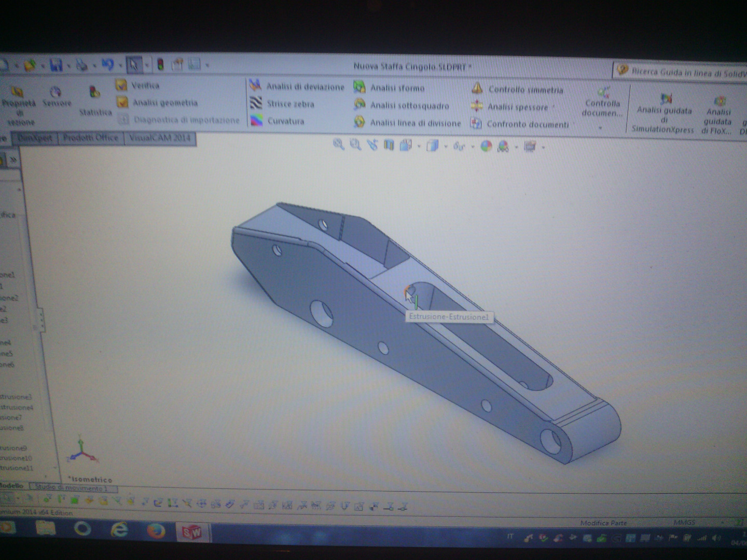The height and width of the screenshot is (560, 747).
Task: Open the Options icon in the quick toolbar
Action: click(195, 64)
